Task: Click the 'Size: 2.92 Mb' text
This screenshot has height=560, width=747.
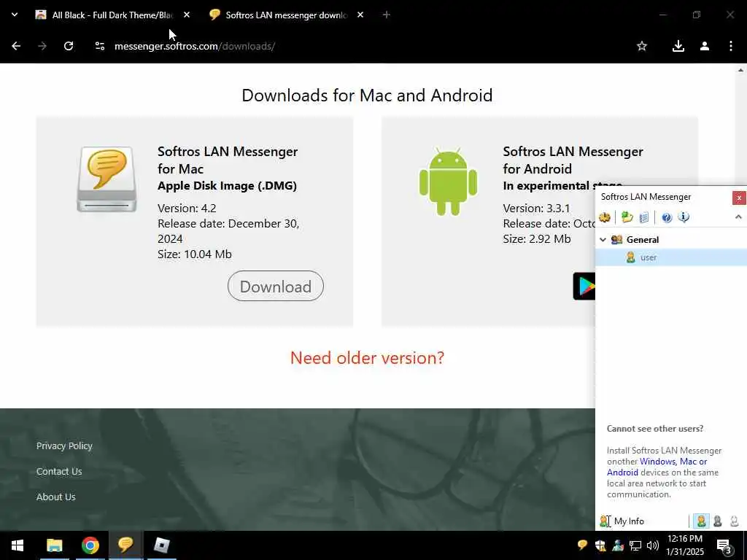Action: [x=537, y=238]
